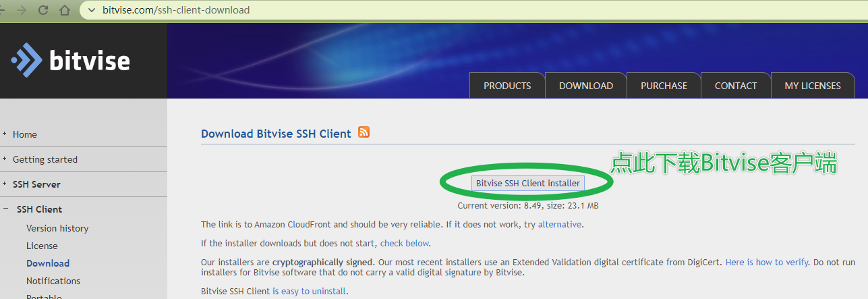Go to browser home icon

tap(64, 10)
